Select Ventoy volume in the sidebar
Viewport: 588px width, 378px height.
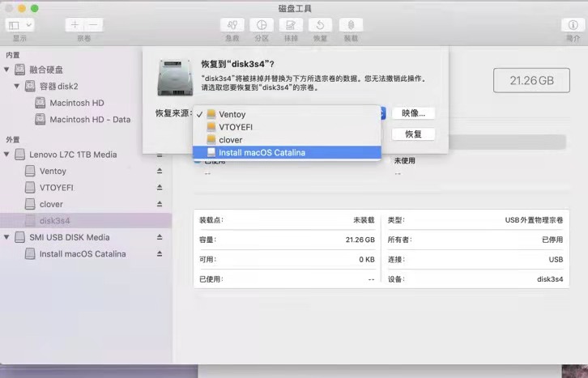point(53,172)
